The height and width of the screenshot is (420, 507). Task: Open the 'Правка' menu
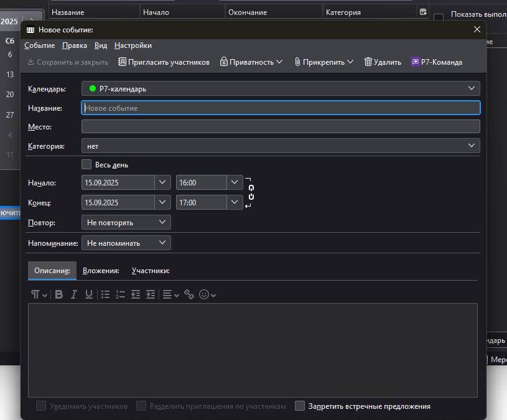click(x=75, y=45)
